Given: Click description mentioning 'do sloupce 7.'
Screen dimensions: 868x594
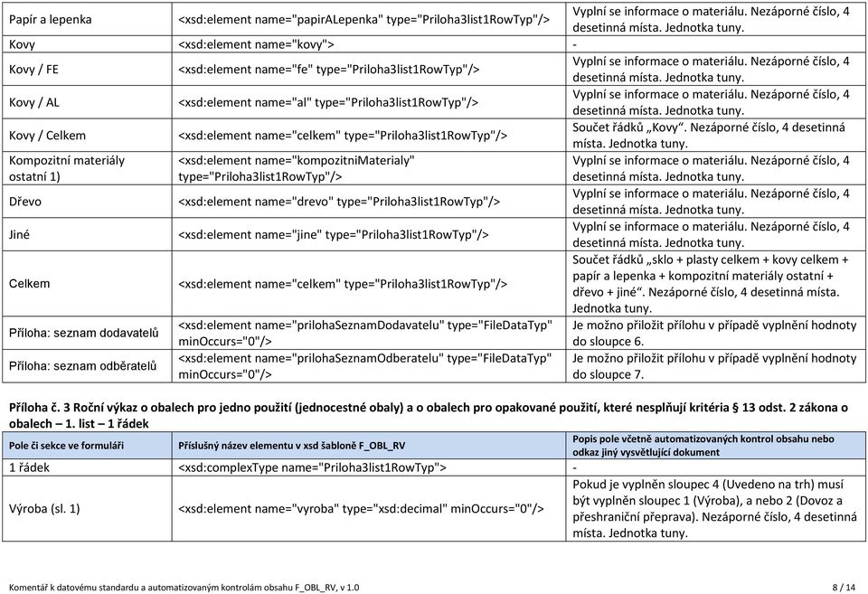Looking at the screenshot, I should [714, 366].
